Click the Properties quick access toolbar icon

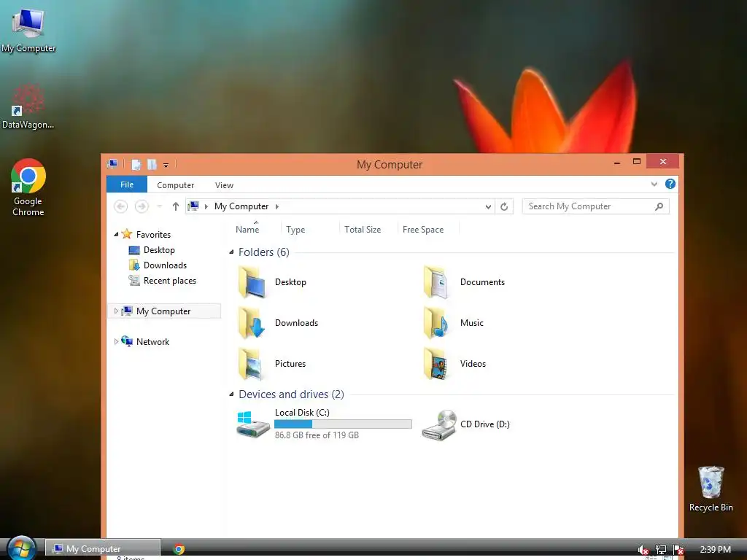pyautogui.click(x=136, y=165)
